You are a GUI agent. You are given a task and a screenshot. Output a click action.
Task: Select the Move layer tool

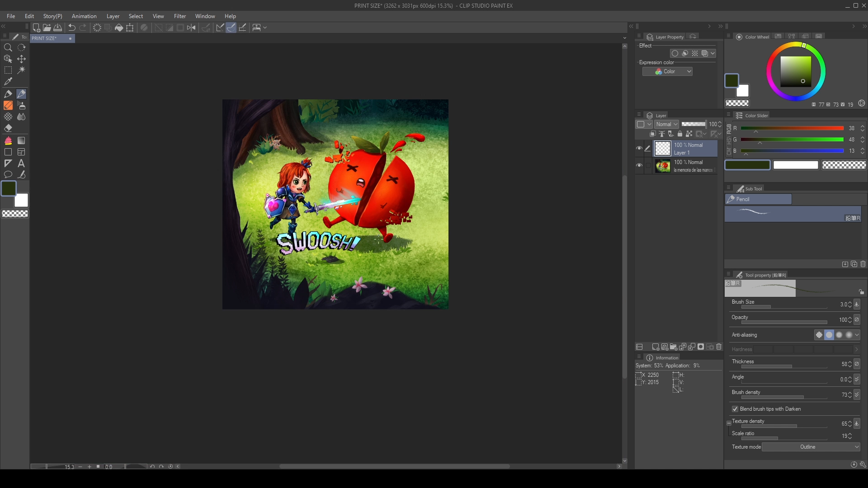point(21,59)
